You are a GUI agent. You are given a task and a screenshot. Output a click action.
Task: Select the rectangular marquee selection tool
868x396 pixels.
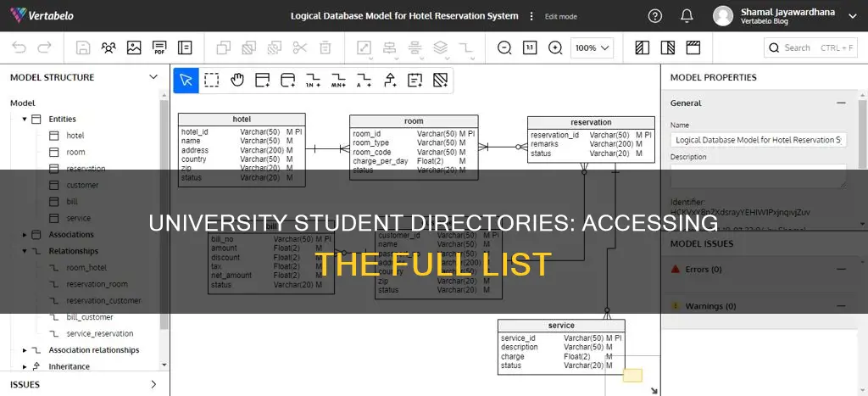point(211,81)
